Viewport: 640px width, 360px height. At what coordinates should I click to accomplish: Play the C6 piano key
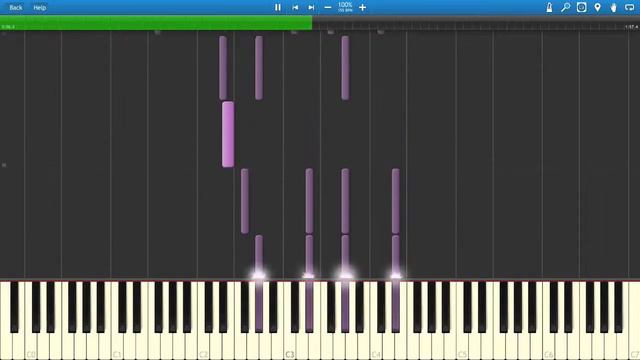pos(548,347)
